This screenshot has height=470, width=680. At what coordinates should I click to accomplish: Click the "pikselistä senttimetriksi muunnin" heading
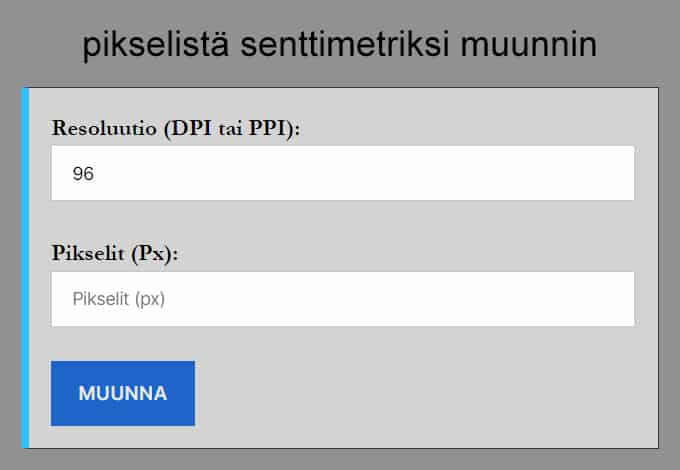[x=340, y=45]
